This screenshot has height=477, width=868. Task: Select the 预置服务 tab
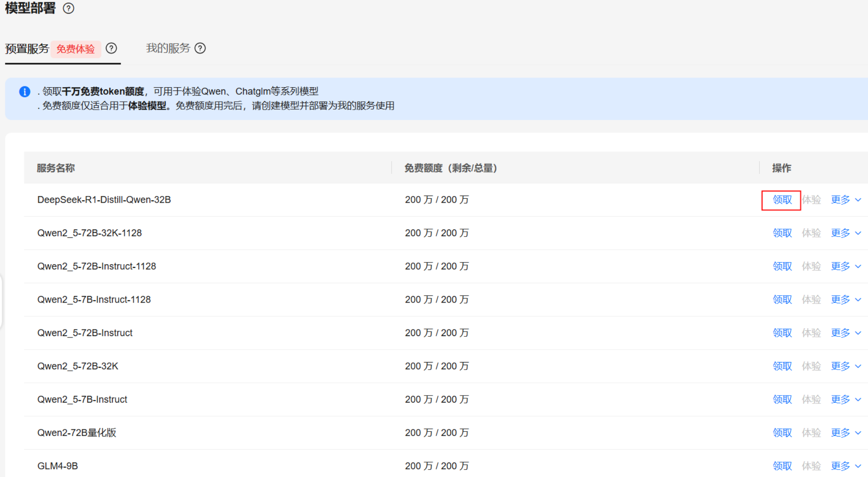pos(27,49)
